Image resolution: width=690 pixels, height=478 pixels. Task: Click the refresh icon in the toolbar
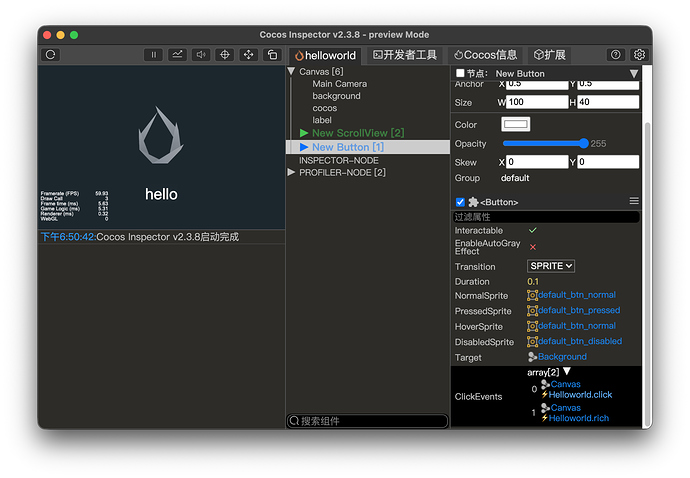coord(51,55)
